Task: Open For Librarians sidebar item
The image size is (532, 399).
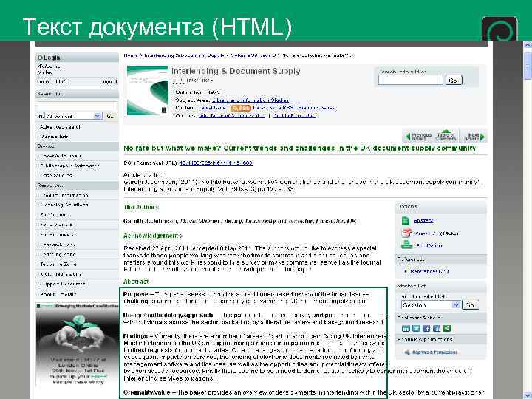Action: tap(56, 225)
